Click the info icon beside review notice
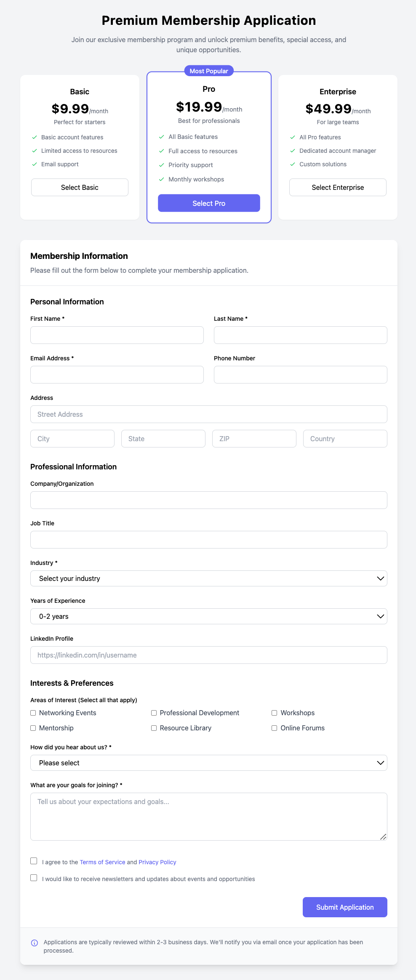Viewport: 416px width, 980px height. tap(35, 943)
